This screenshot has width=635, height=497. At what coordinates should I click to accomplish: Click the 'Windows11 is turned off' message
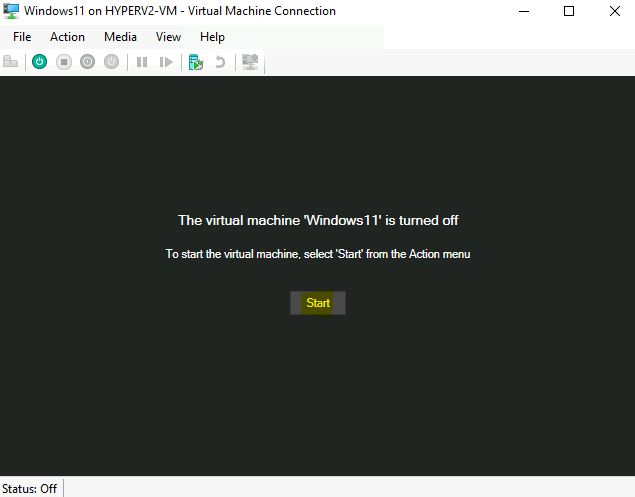point(318,220)
